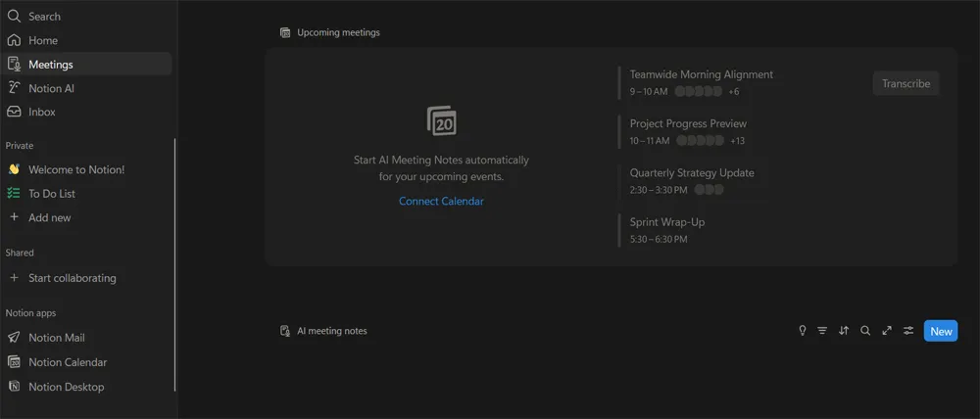Click the calendar icon above Connect Calendar
The width and height of the screenshot is (980, 419).
(441, 121)
